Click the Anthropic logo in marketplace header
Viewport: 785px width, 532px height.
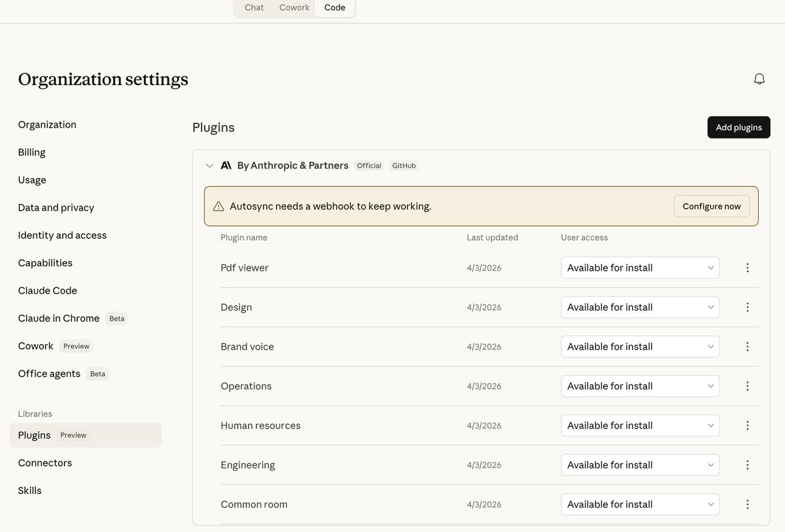(x=226, y=166)
